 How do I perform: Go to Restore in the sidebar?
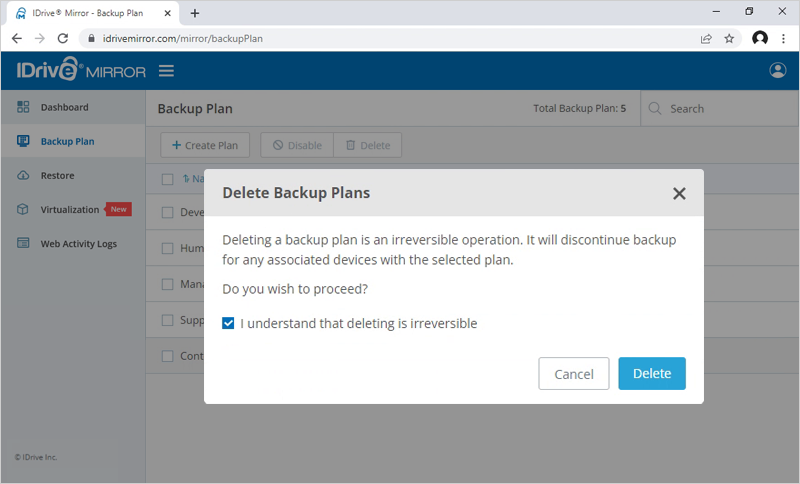(x=57, y=176)
